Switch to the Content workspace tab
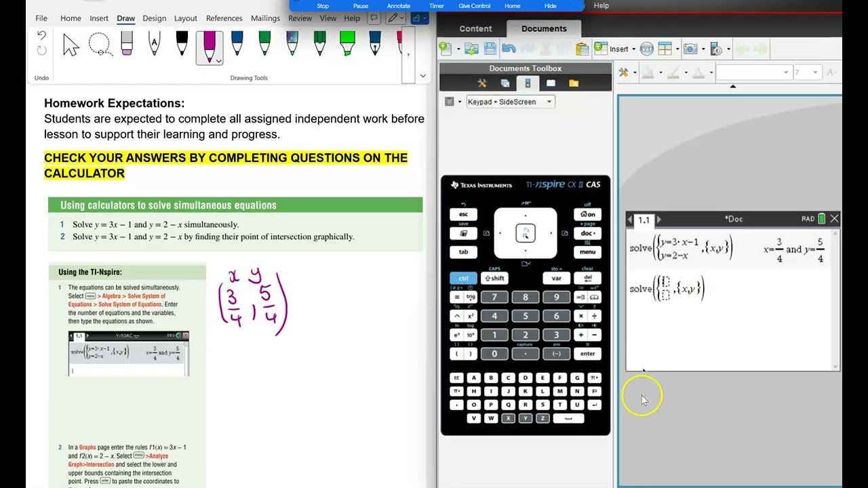868x488 pixels. click(475, 28)
